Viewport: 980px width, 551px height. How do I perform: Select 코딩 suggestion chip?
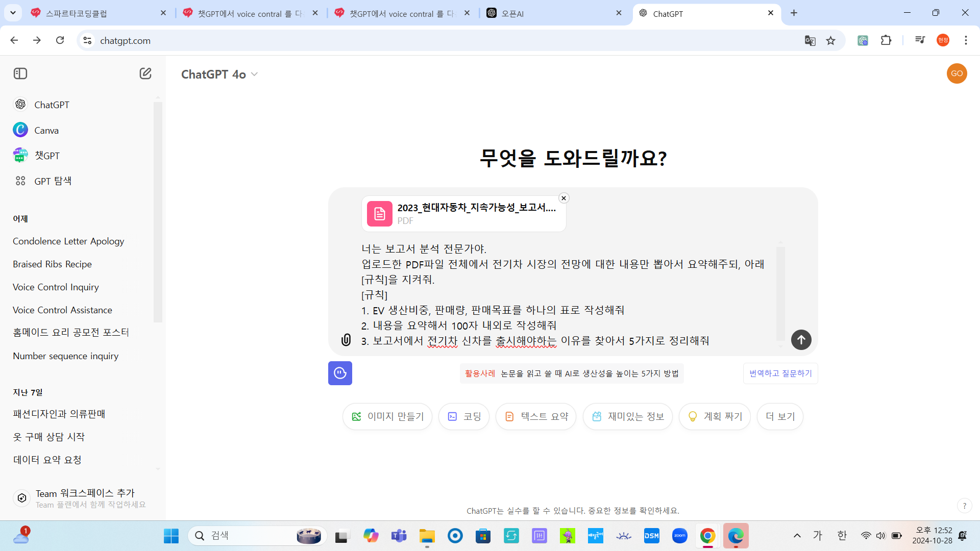pos(464,417)
